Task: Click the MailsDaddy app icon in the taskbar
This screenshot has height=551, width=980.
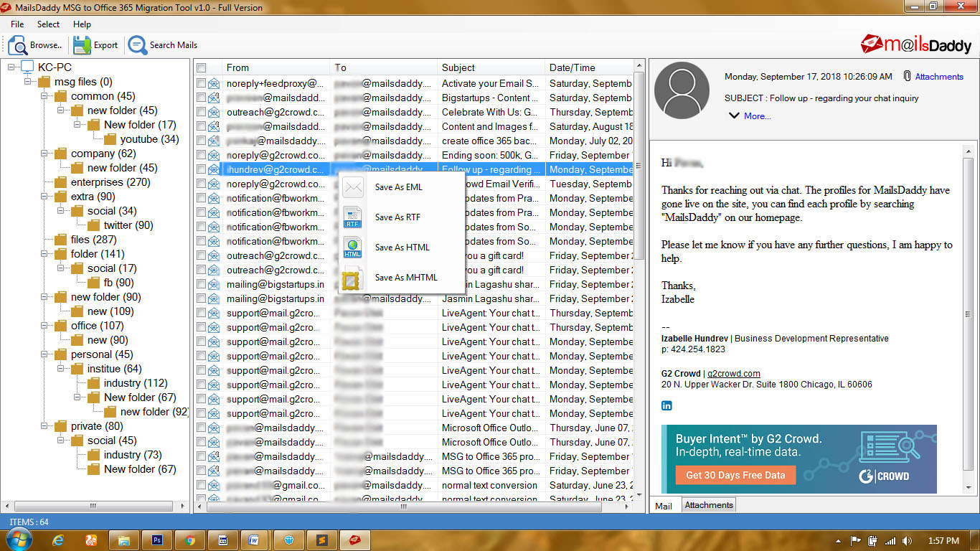Action: pos(355,540)
